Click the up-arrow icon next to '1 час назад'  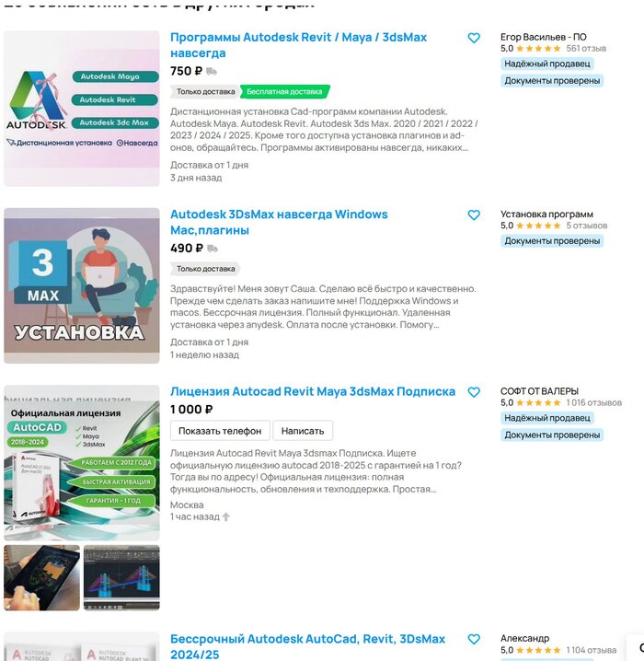click(x=226, y=516)
